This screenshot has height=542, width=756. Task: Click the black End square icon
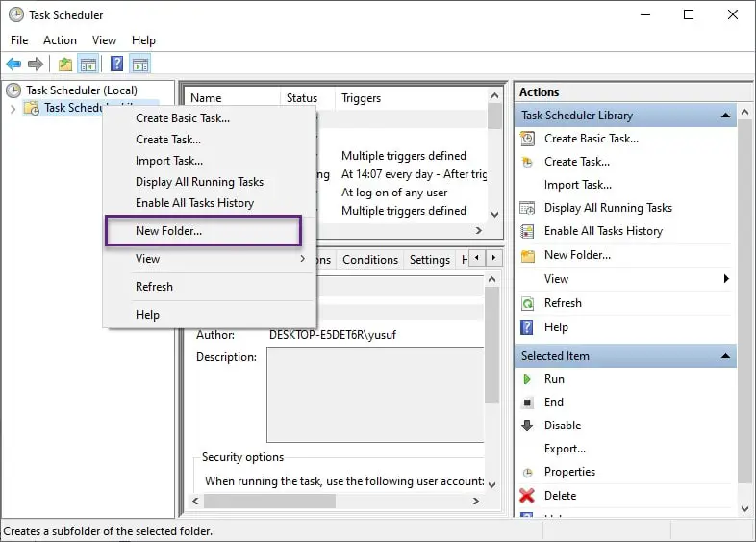(527, 402)
